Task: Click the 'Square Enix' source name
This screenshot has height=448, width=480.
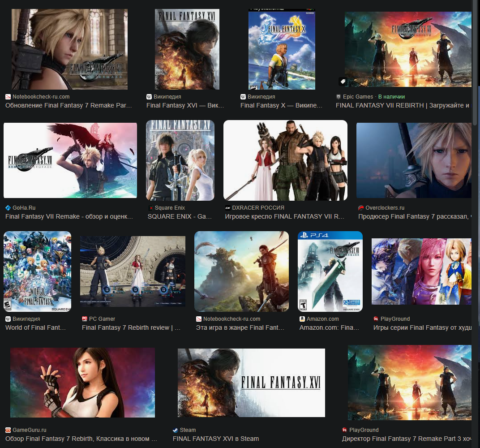Action: pos(170,208)
